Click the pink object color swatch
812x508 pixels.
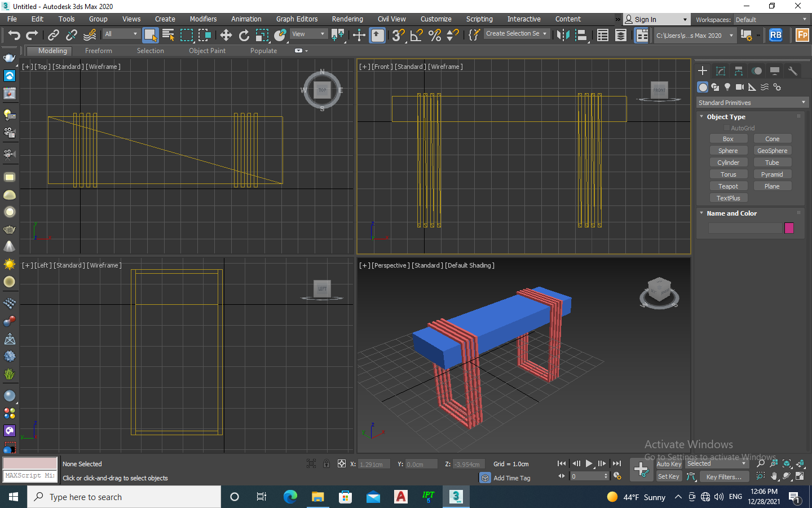[x=789, y=228]
